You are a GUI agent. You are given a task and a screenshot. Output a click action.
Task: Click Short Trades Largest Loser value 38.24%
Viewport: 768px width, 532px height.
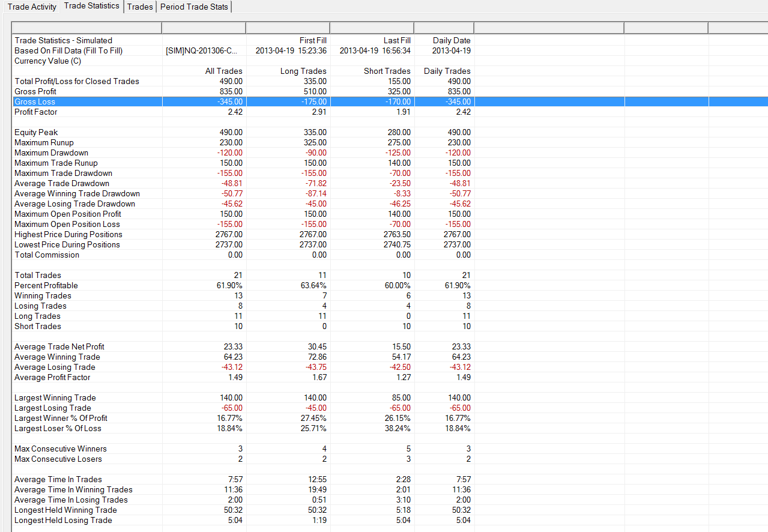pyautogui.click(x=398, y=429)
